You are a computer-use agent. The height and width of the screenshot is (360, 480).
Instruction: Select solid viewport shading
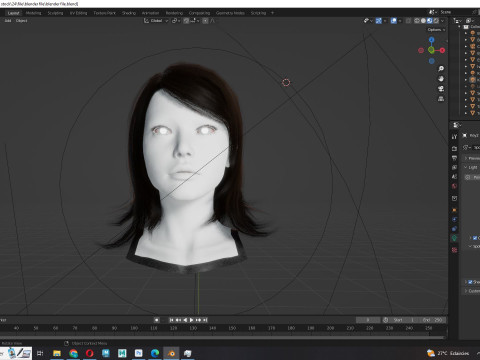423,21
